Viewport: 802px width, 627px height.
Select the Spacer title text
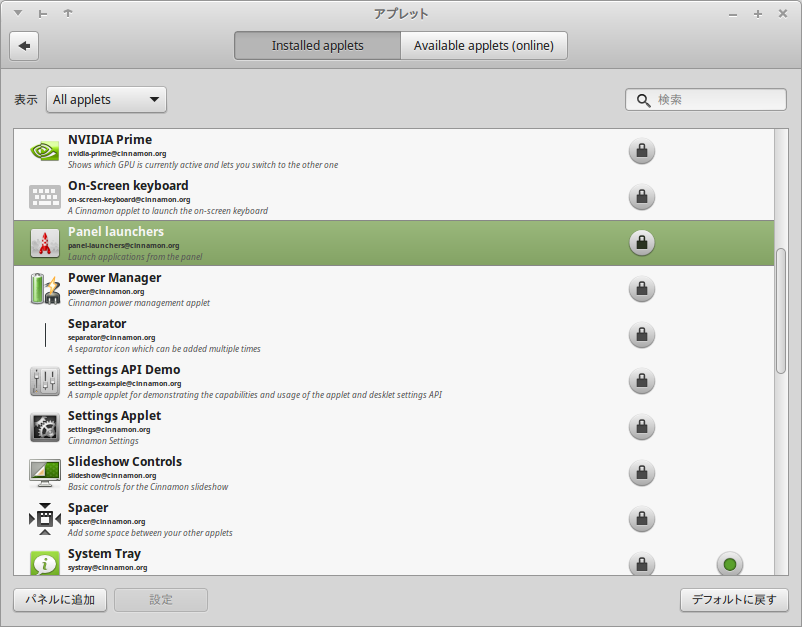(x=88, y=508)
